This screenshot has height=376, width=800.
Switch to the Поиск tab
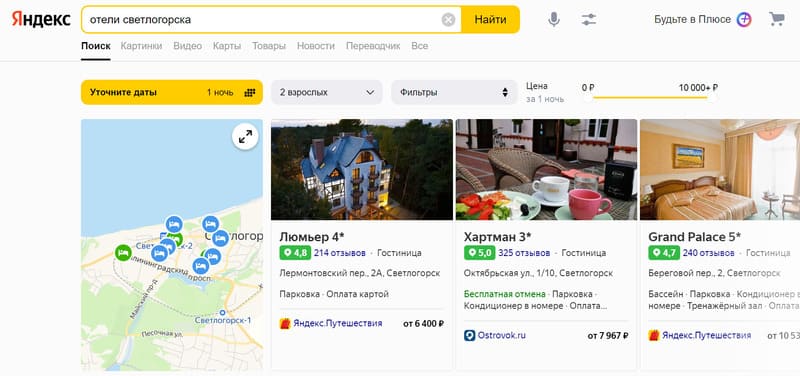click(95, 46)
